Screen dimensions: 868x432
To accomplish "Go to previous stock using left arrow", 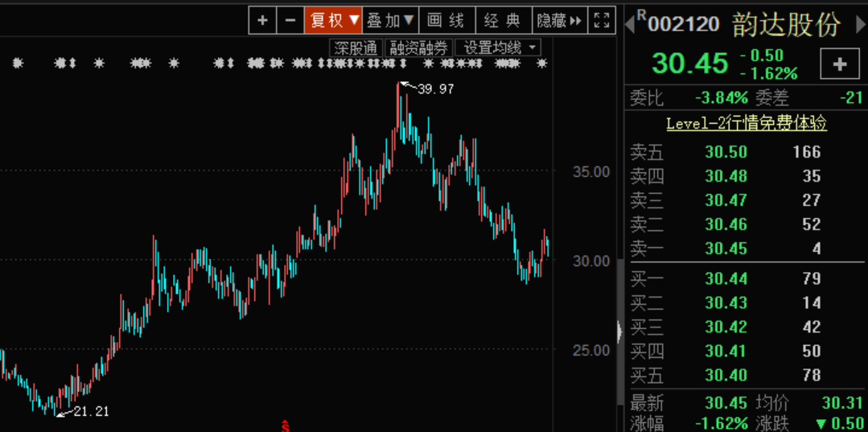I will pyautogui.click(x=629, y=24).
